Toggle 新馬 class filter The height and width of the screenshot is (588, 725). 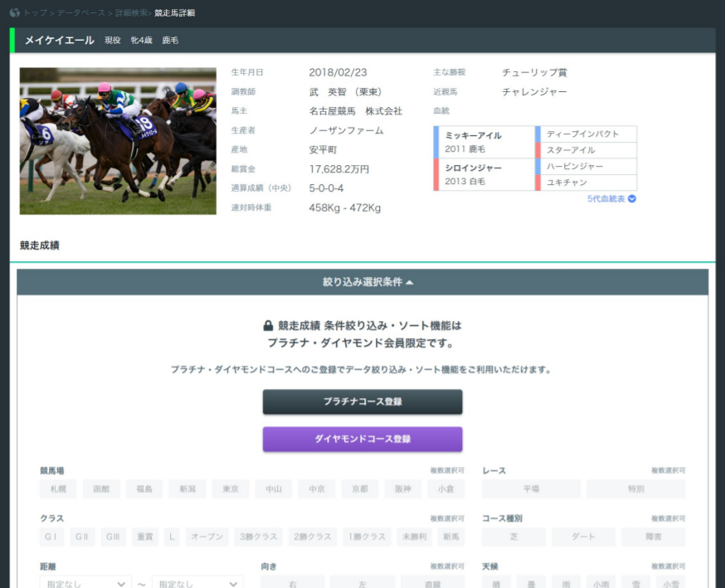451,537
